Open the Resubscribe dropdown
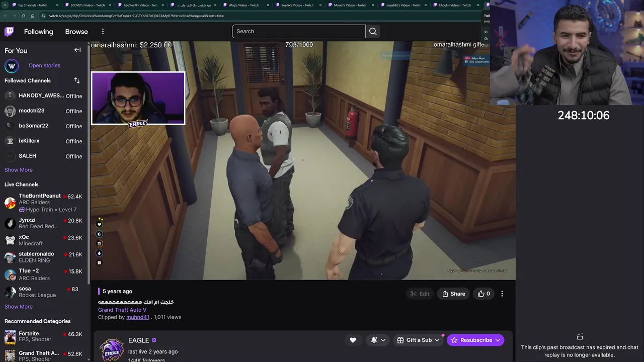Screen dimensions: 644x362 click(475, 340)
